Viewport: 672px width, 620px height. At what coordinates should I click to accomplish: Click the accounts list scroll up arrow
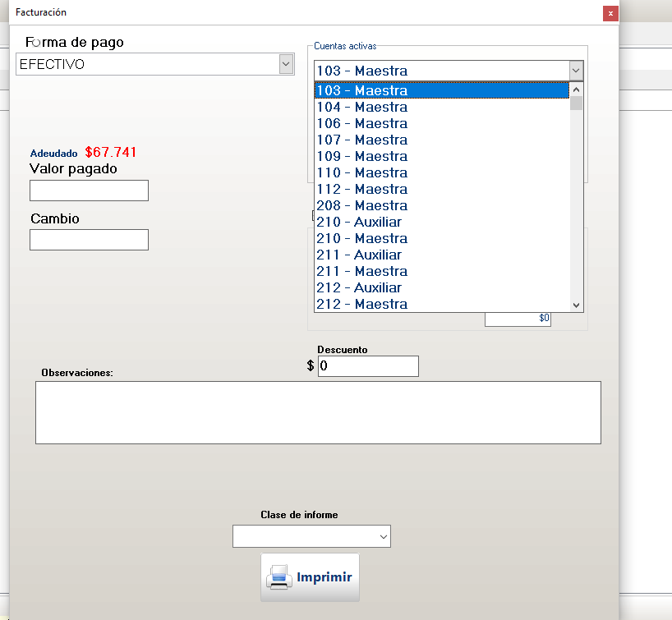point(576,90)
